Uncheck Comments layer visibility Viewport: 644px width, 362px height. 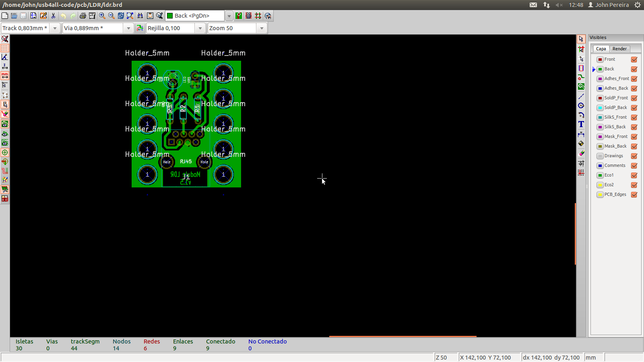[634, 166]
